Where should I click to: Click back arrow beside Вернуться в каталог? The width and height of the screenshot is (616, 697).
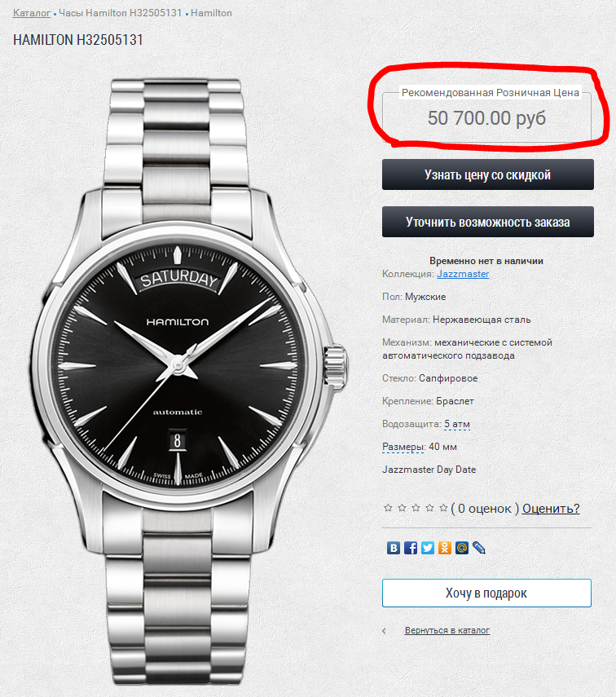[x=385, y=630]
